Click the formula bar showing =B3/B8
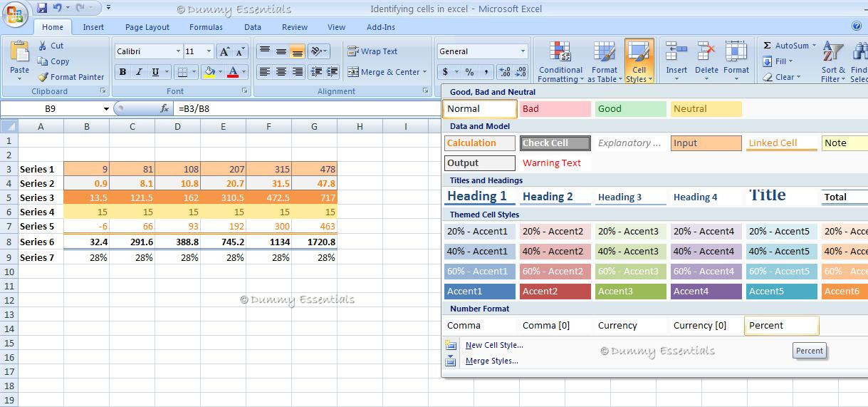The width and height of the screenshot is (868, 407). [x=306, y=108]
